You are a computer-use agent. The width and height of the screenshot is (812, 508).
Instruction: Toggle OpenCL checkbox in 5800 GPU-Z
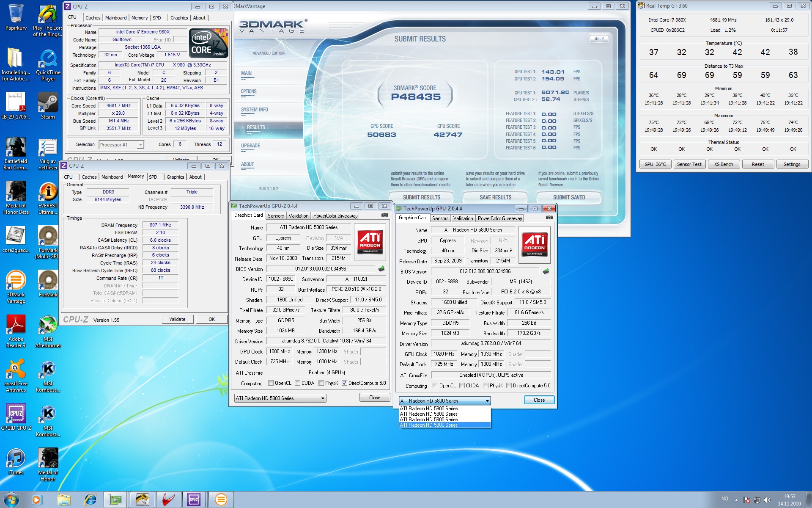[x=436, y=386]
